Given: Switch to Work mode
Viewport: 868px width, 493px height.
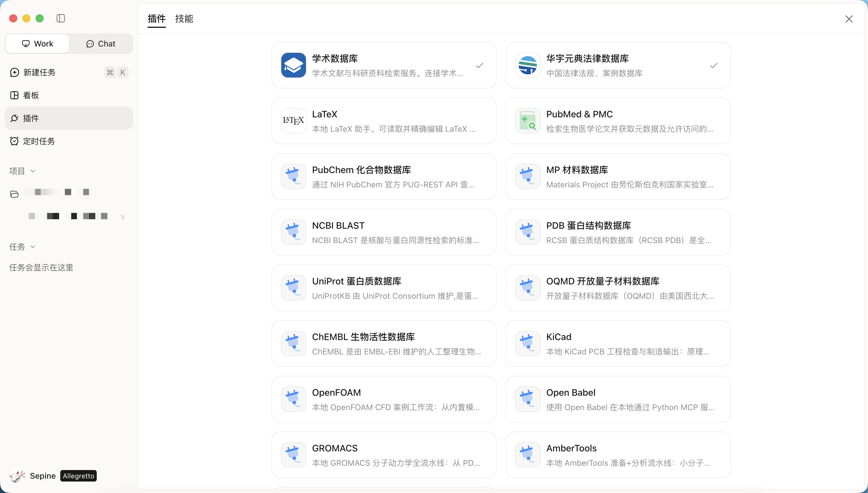Looking at the screenshot, I should (x=37, y=44).
